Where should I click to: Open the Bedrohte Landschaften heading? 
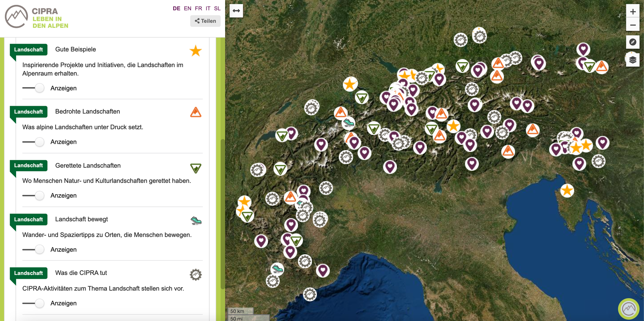(x=88, y=112)
